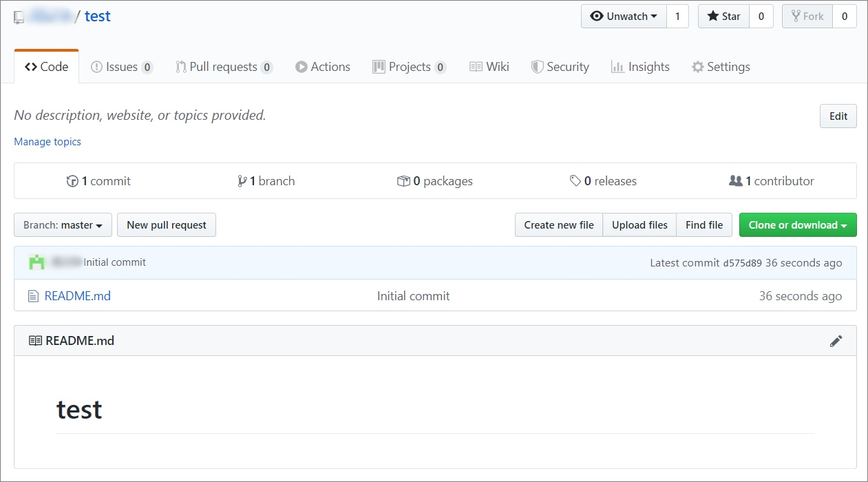Click the green committer avatar
Image resolution: width=868 pixels, height=482 pixels.
point(36,262)
